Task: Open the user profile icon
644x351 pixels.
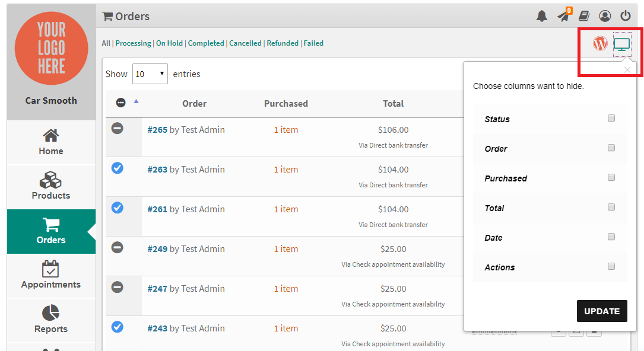Action: tap(605, 16)
